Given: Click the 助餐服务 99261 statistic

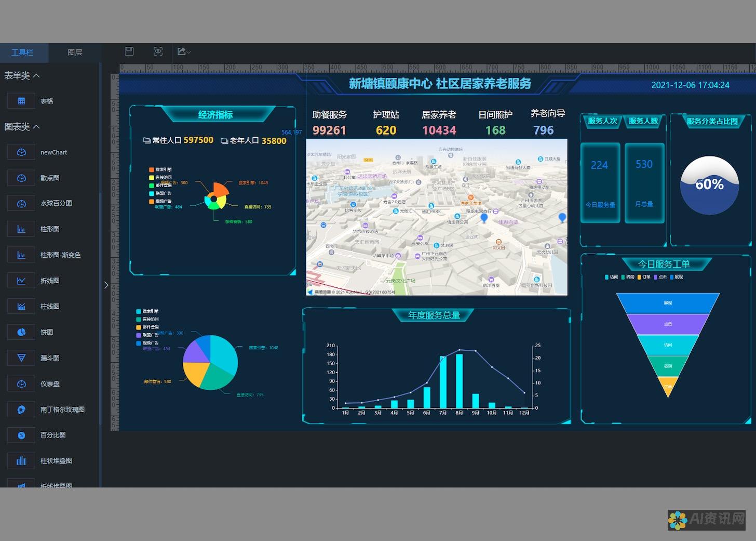Looking at the screenshot, I should 329,123.
